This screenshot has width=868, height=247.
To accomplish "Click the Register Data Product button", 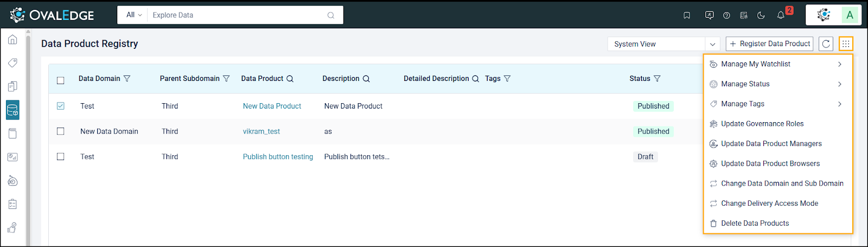I will point(769,44).
